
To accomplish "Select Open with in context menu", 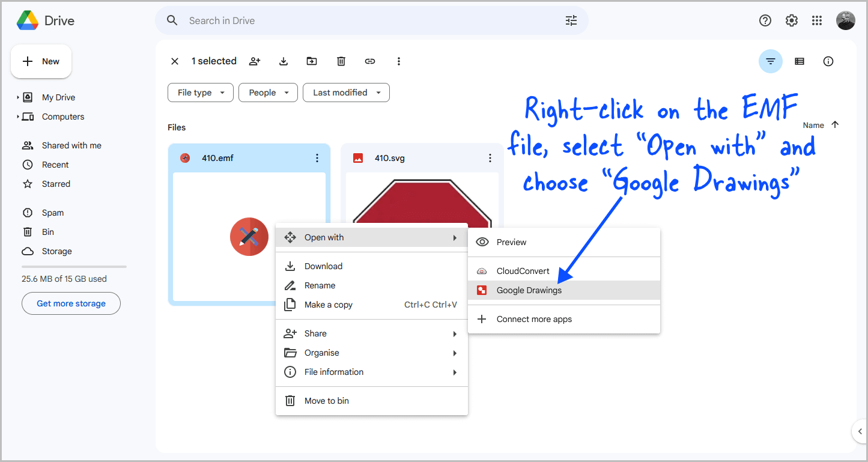I will click(371, 237).
